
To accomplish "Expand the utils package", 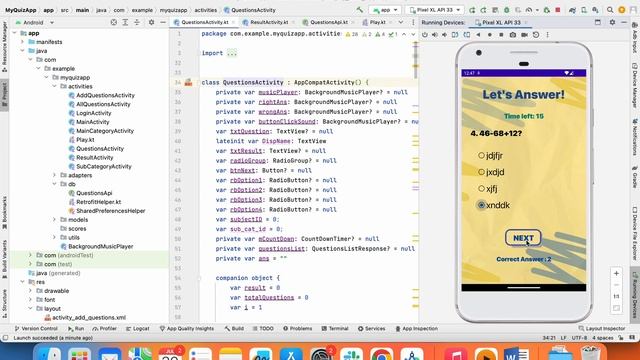I will [54, 238].
